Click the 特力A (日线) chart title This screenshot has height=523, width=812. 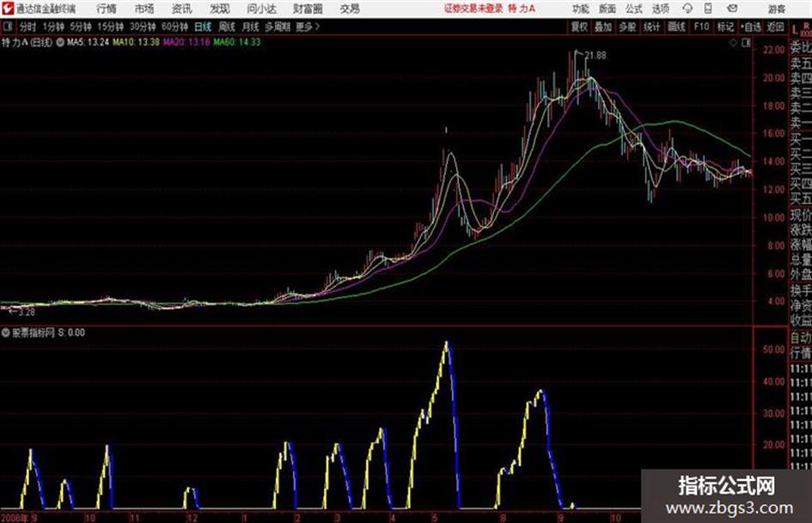27,42
